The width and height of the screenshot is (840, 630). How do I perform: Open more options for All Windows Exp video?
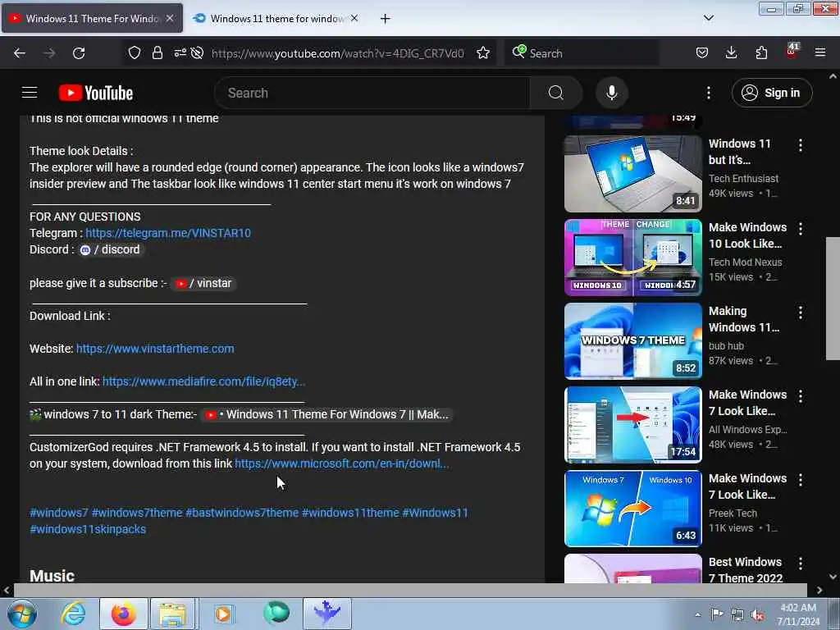(x=801, y=396)
